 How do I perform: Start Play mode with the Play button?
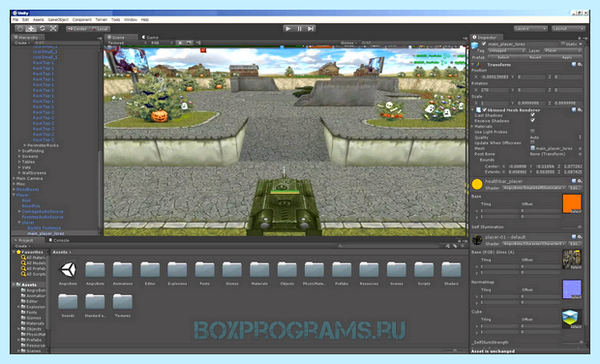click(x=288, y=28)
